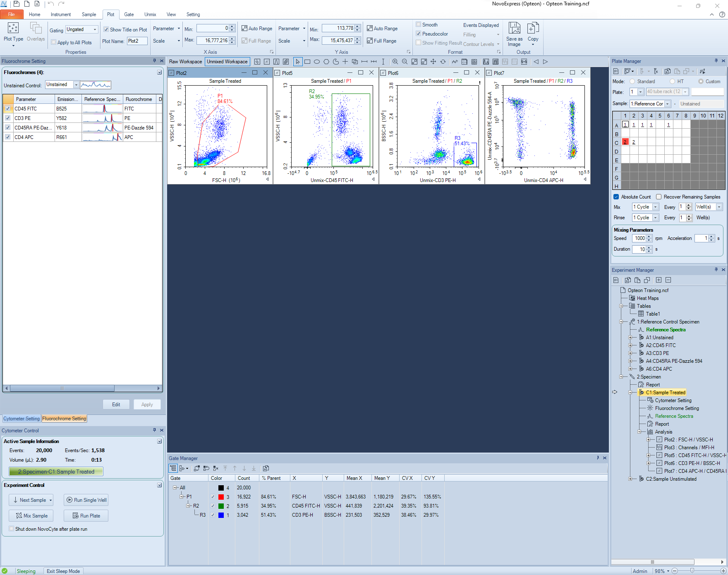Expand the 1:Reference Control Specimen node
Viewport: 728px width, 575px height.
(622, 321)
